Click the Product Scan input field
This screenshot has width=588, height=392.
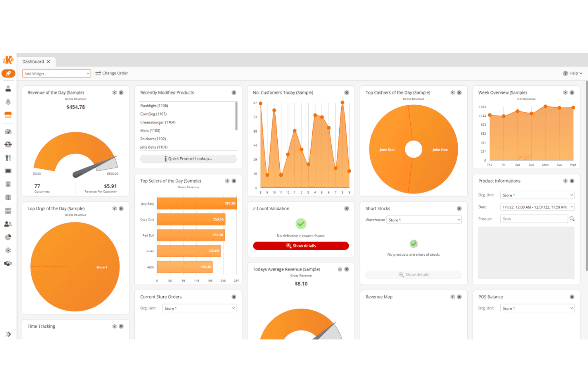point(534,219)
